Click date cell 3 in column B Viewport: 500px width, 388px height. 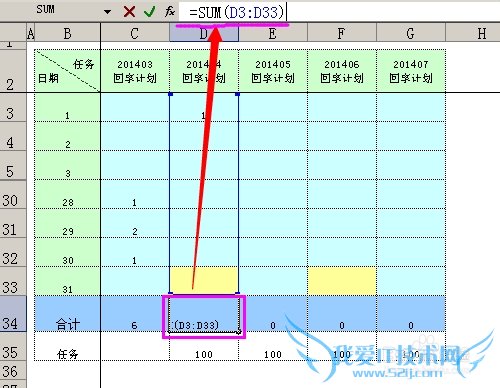coord(68,165)
